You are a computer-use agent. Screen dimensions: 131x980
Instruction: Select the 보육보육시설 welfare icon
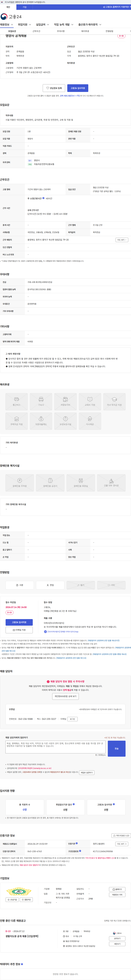[65, 421]
